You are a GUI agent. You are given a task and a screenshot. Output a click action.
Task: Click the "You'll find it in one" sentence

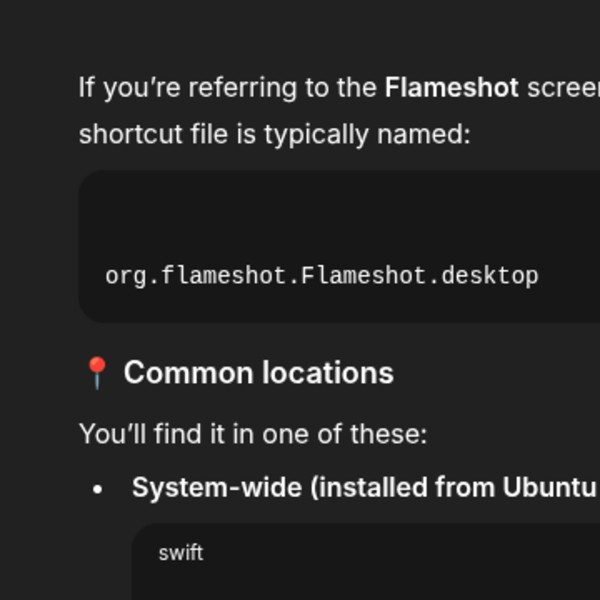click(x=252, y=434)
